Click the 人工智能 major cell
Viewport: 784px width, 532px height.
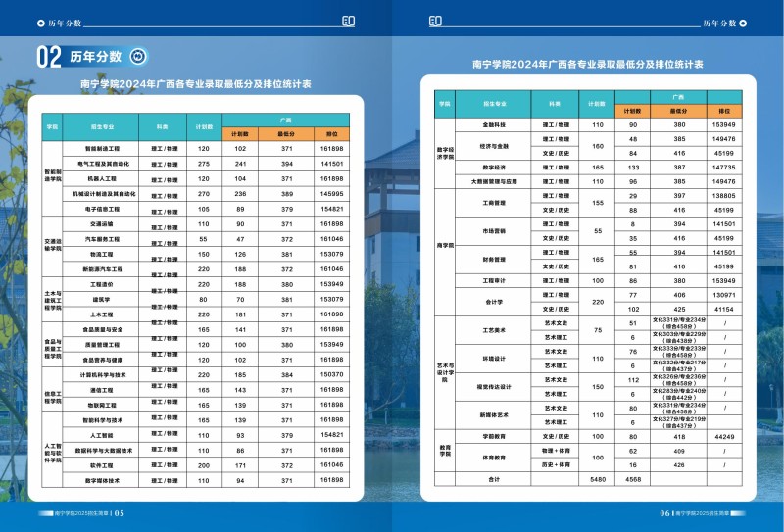click(103, 434)
